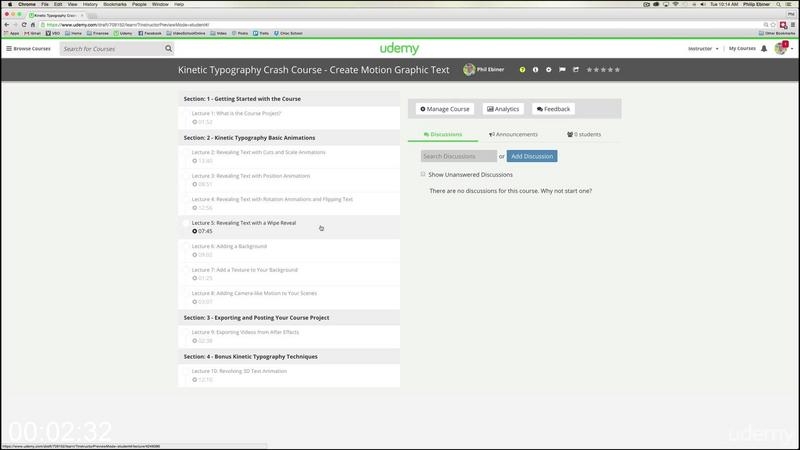Rate the course using the fifth star
Image resolution: width=800 pixels, height=450 pixels.
[617, 70]
